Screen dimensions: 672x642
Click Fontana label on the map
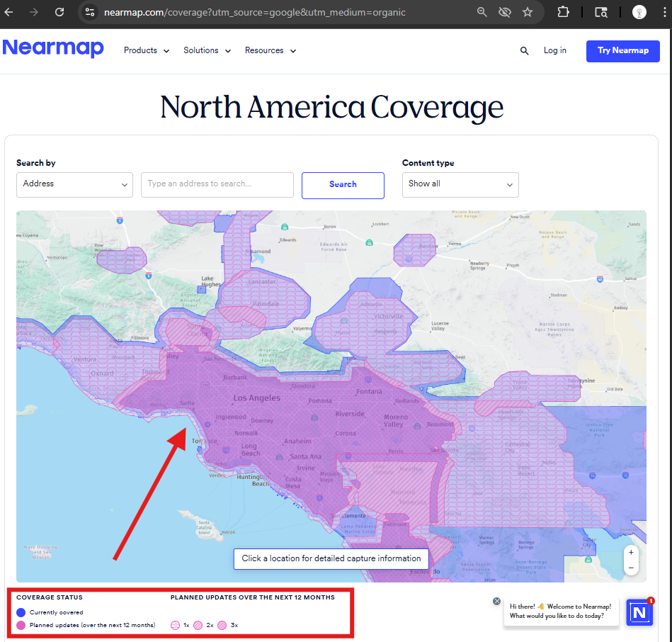[x=369, y=391]
